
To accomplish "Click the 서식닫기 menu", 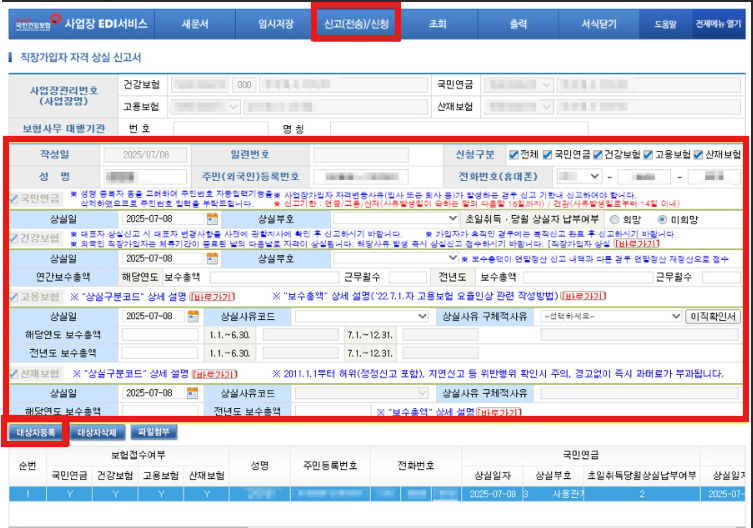I will (599, 24).
